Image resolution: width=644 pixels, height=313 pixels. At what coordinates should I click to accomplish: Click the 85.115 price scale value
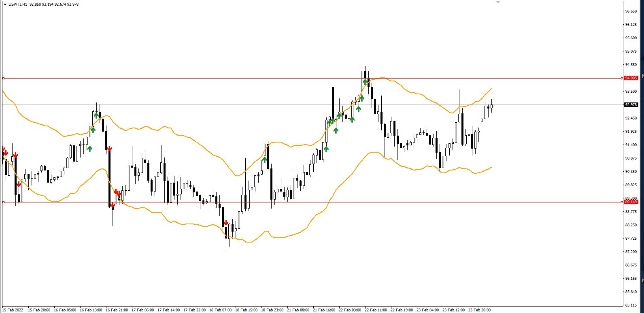631,305
